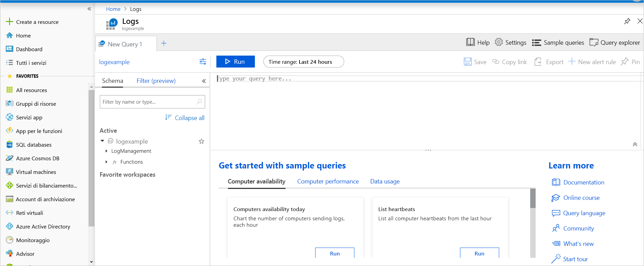Screen dimensions: 644x266
Task: Collapse the query editor with double chevron
Action: pos(635,144)
